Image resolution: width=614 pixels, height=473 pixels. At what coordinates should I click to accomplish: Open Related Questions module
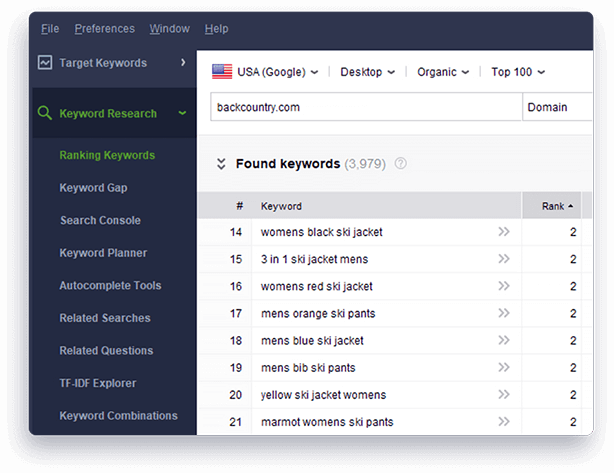106,350
